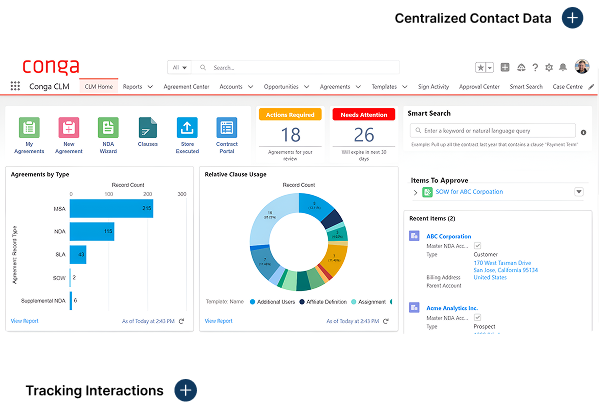
Task: Expand the Reports tab chevron
Action: tap(151, 87)
